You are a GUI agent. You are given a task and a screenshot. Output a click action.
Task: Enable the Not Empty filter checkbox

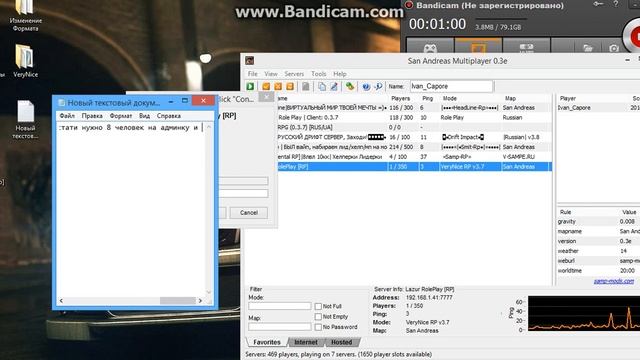(x=318, y=317)
